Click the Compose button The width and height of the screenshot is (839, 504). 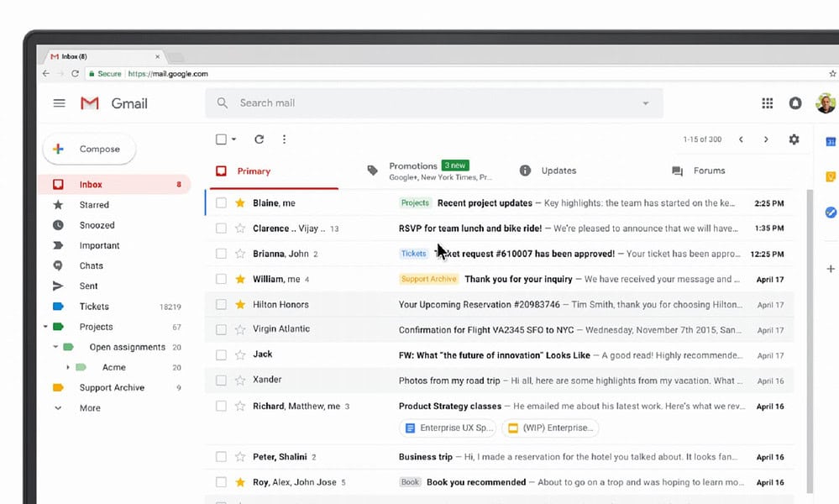[89, 148]
